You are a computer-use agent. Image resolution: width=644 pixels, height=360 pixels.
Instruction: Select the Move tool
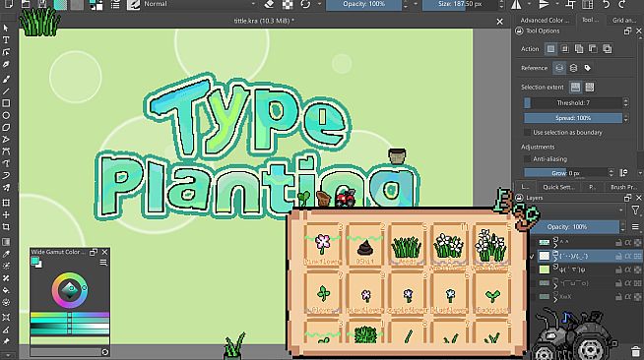[x=6, y=214]
